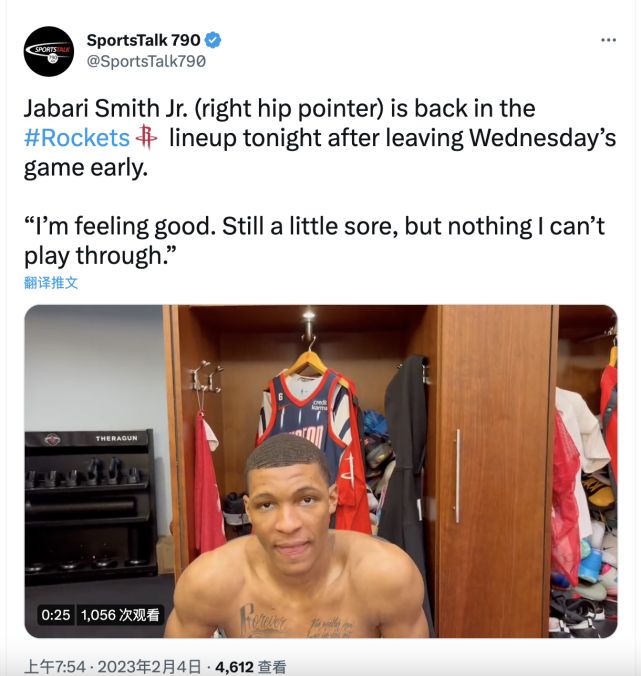Click the tweet text about Jabari Smith Jr.
The height and width of the screenshot is (676, 641).
[320, 138]
